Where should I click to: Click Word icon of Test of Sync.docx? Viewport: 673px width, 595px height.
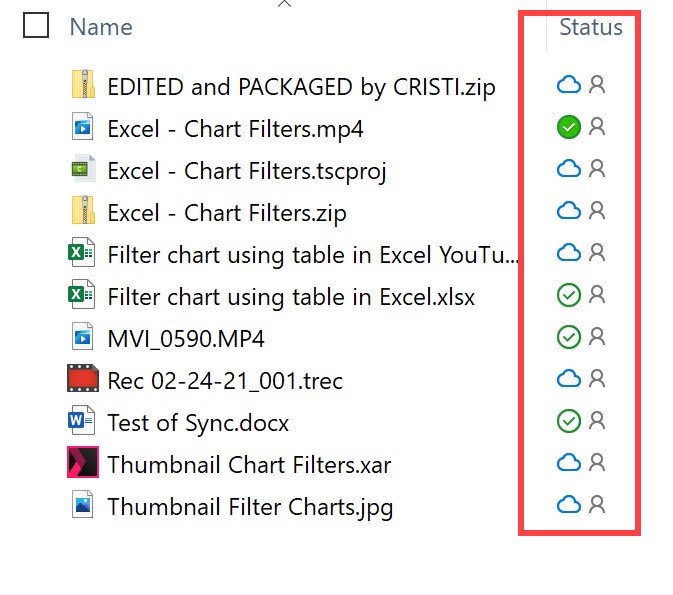82,420
